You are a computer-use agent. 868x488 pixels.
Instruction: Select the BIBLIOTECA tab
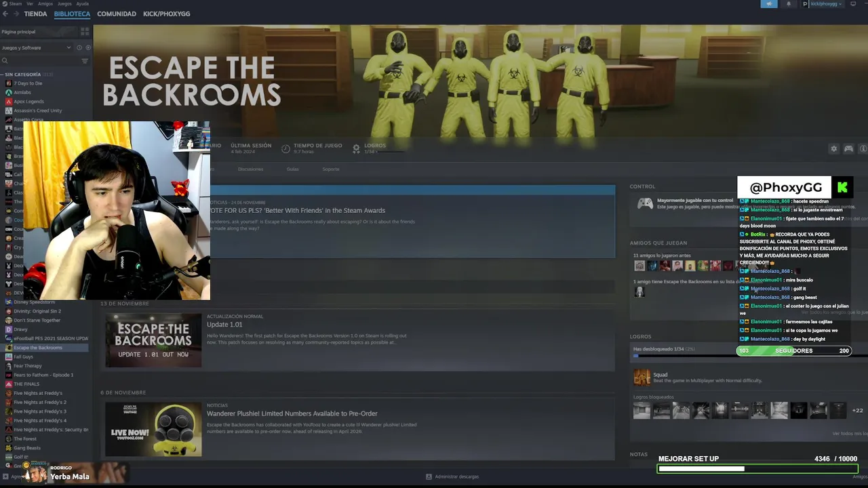[x=72, y=14]
